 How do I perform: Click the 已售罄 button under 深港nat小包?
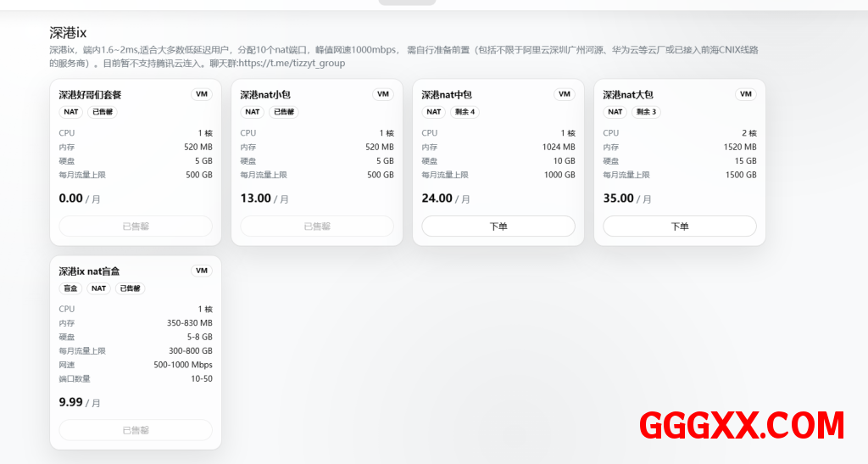point(316,226)
